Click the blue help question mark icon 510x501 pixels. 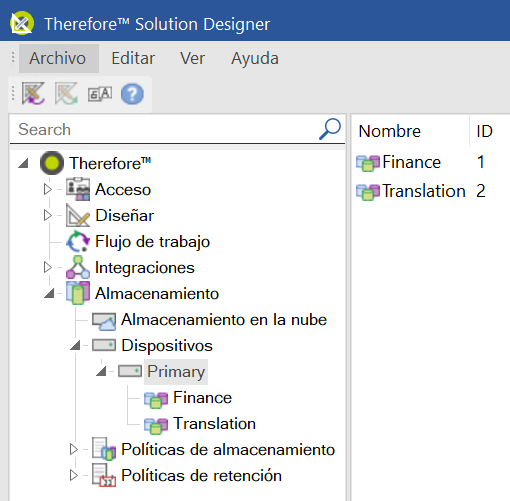click(132, 94)
